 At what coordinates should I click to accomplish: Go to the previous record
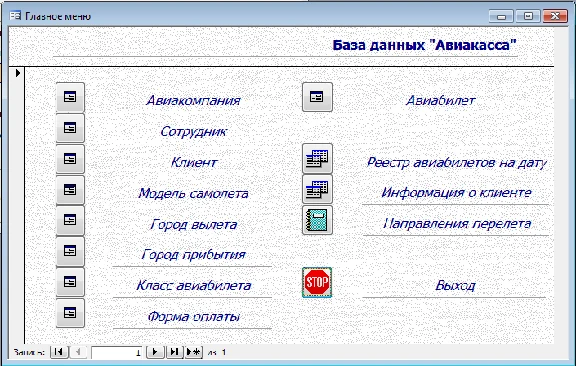click(78, 352)
